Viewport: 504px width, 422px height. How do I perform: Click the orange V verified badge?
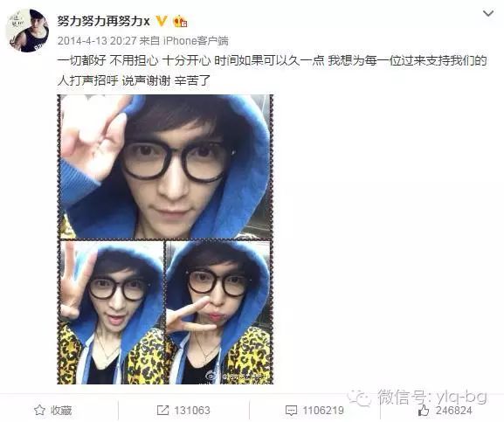tap(162, 21)
